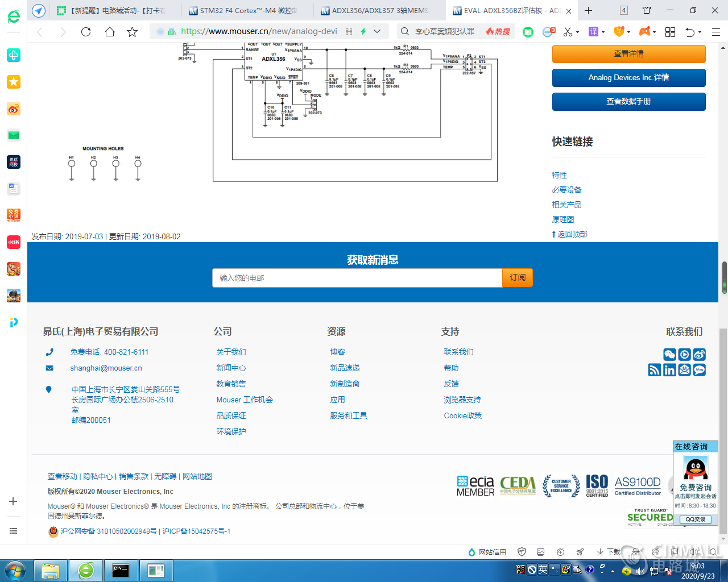The height and width of the screenshot is (582, 728).
Task: Open Weibo from the sidebar
Action: pos(14,109)
